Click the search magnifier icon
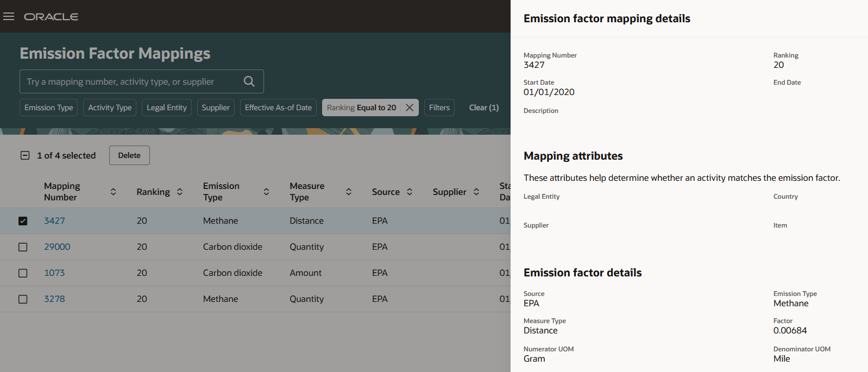 pyautogui.click(x=249, y=81)
